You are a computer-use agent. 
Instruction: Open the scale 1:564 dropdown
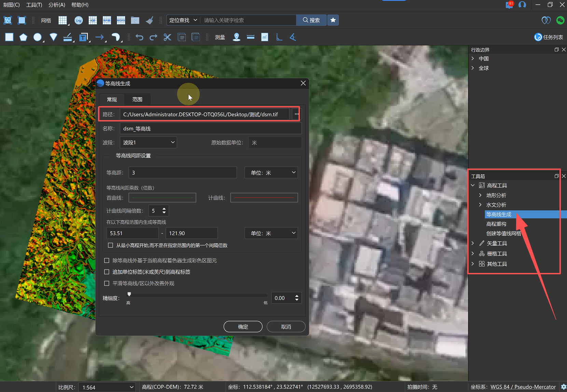click(x=107, y=387)
